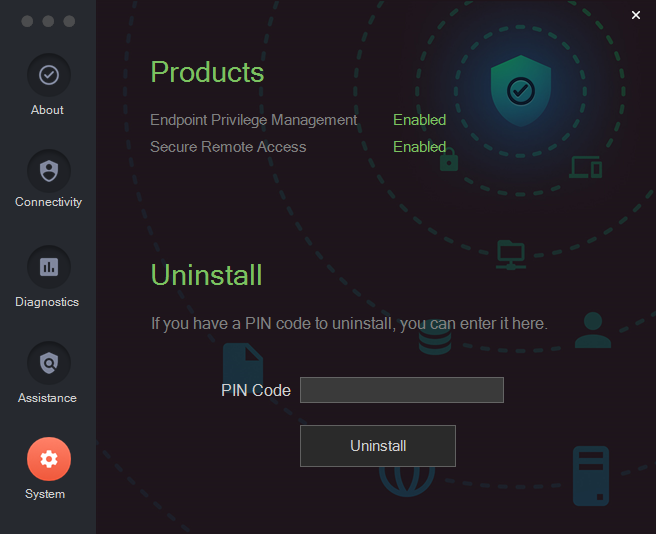The image size is (656, 534).
Task: Click the Endpoint Privilege Management text
Action: click(x=254, y=120)
